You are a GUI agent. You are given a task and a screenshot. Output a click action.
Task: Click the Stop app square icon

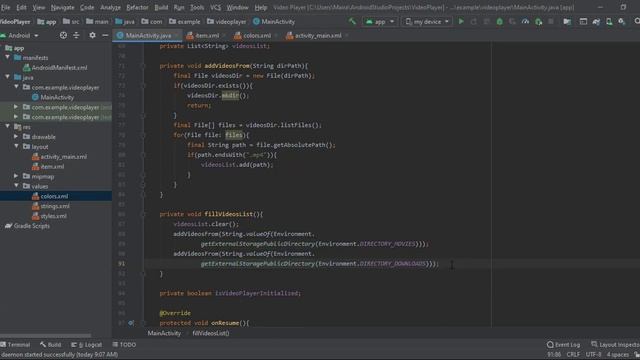click(551, 21)
